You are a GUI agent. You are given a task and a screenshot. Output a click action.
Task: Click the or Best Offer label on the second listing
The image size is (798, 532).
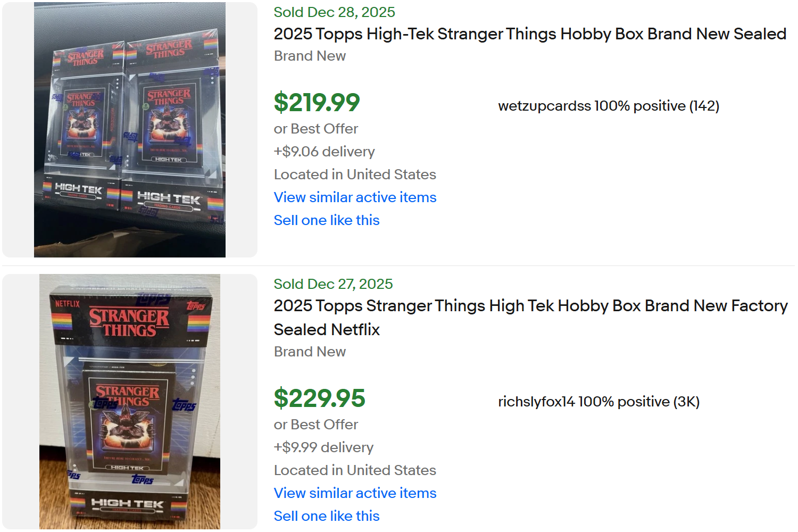click(315, 425)
